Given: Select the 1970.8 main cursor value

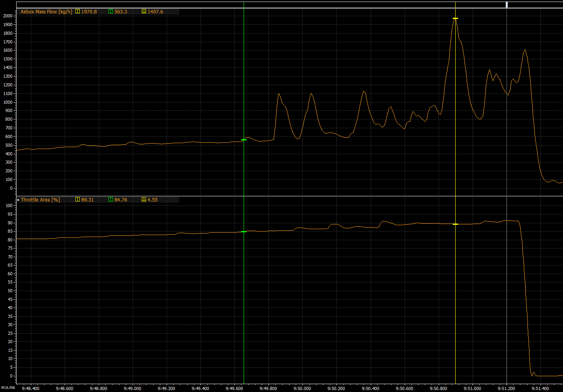Looking at the screenshot, I should pos(89,12).
